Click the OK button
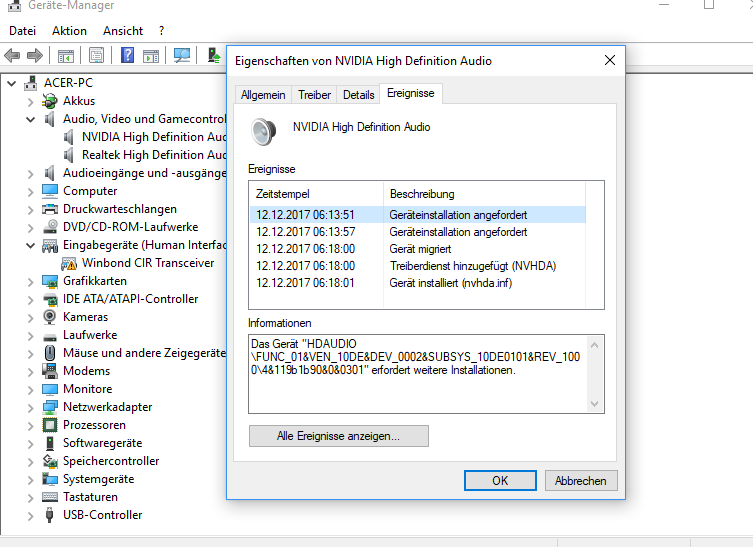Viewport: 753px width, 547px height. [500, 480]
